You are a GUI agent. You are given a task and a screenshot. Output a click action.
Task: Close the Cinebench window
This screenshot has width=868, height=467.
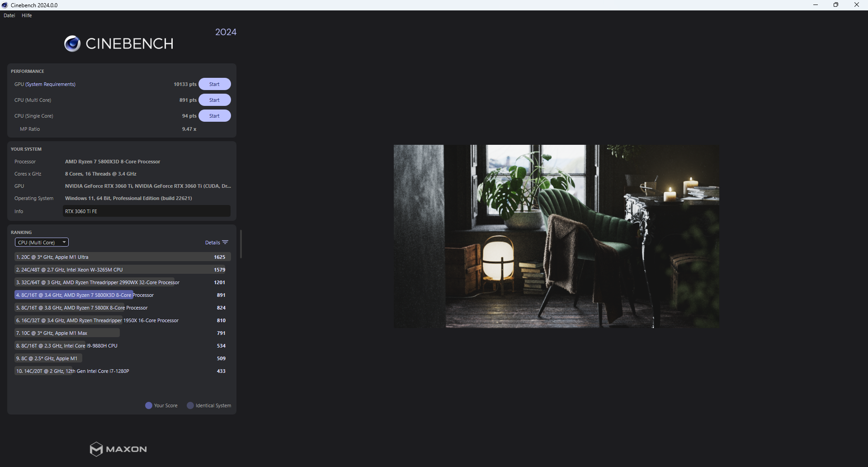pyautogui.click(x=857, y=5)
